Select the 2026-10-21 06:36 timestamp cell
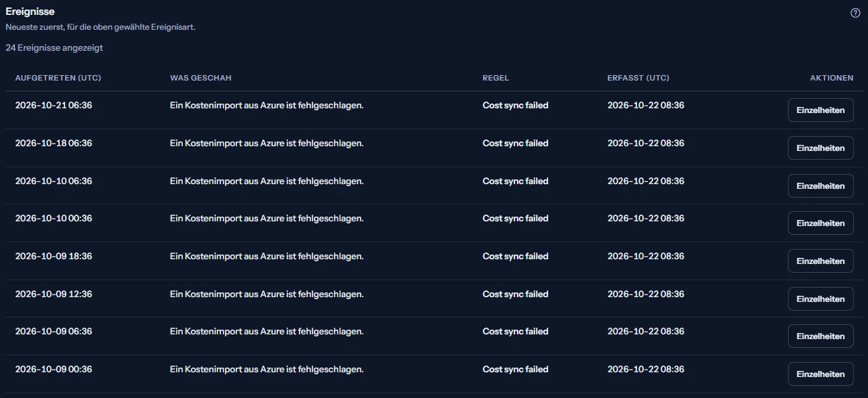This screenshot has width=868, height=398. coord(54,106)
